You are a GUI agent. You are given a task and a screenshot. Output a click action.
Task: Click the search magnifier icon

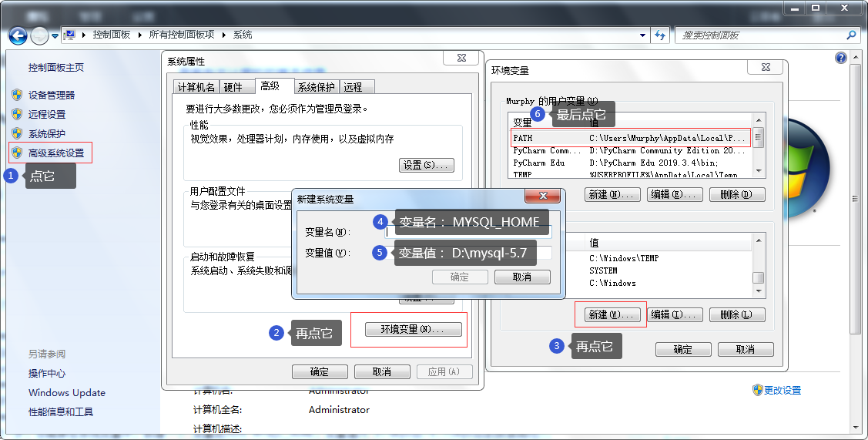(x=851, y=35)
